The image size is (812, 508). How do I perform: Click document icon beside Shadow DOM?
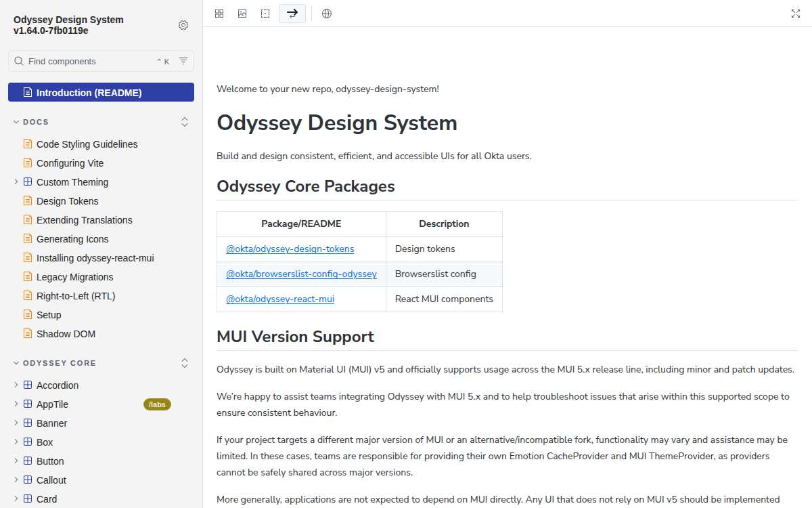28,334
